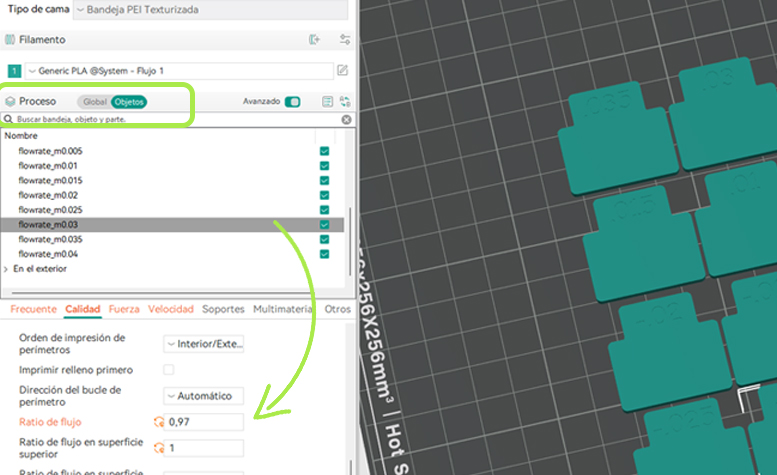The width and height of the screenshot is (777, 475).
Task: Switch process mode to Objetos
Action: [129, 102]
